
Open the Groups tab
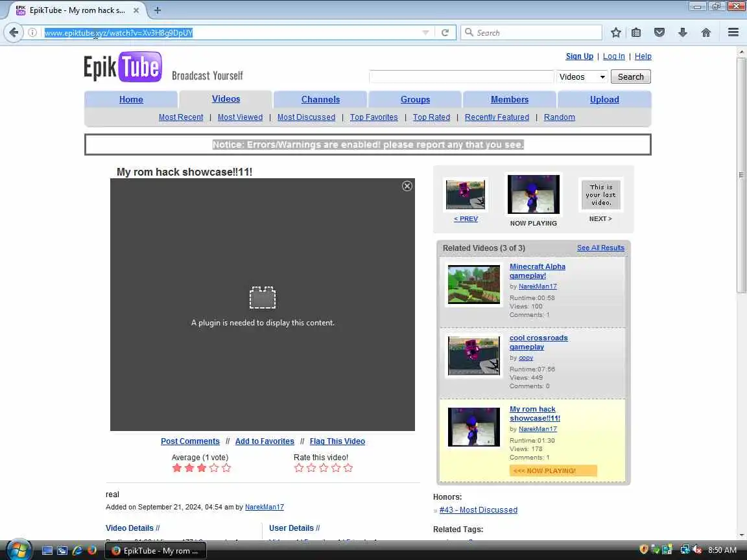pos(415,100)
